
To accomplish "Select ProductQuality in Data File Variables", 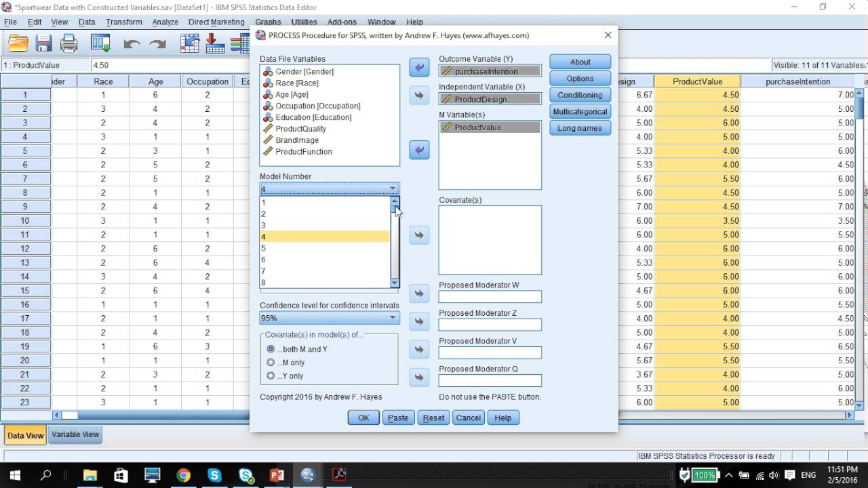I will (300, 129).
